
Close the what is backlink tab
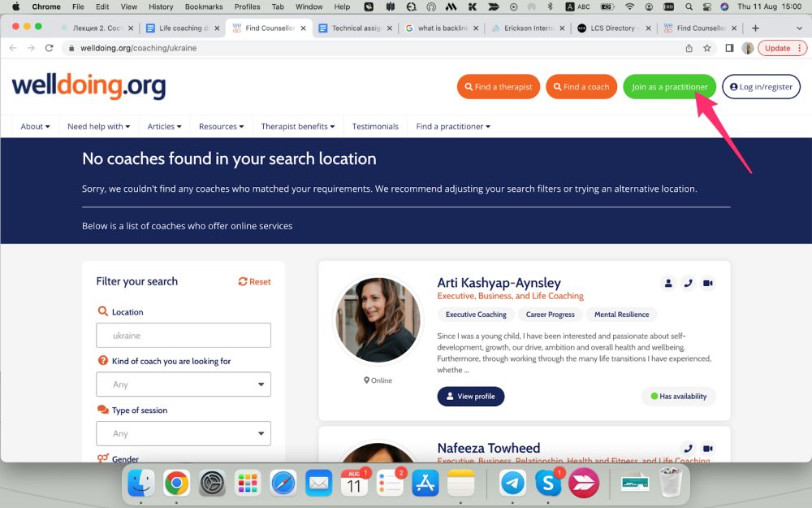click(x=476, y=28)
